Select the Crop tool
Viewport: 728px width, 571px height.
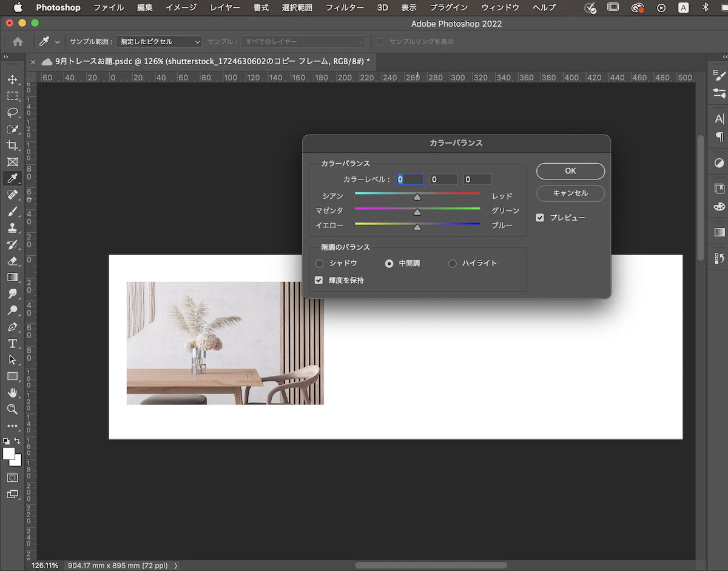[13, 145]
